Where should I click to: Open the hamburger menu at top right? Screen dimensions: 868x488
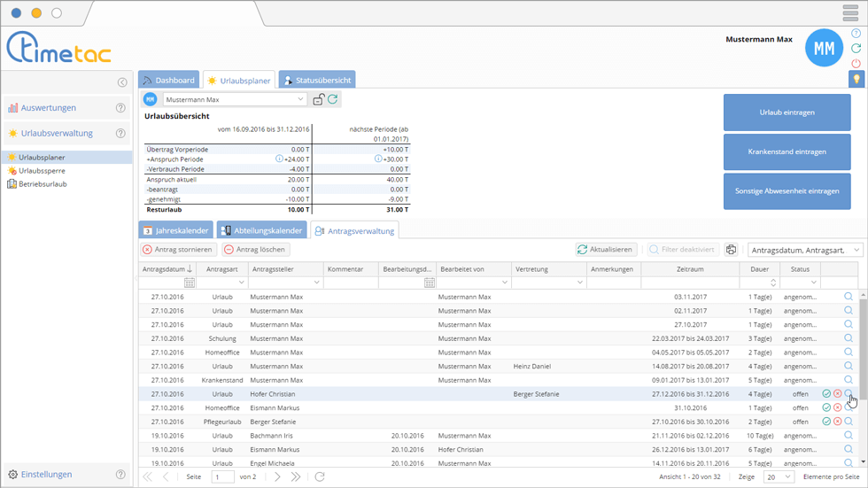[x=850, y=13]
